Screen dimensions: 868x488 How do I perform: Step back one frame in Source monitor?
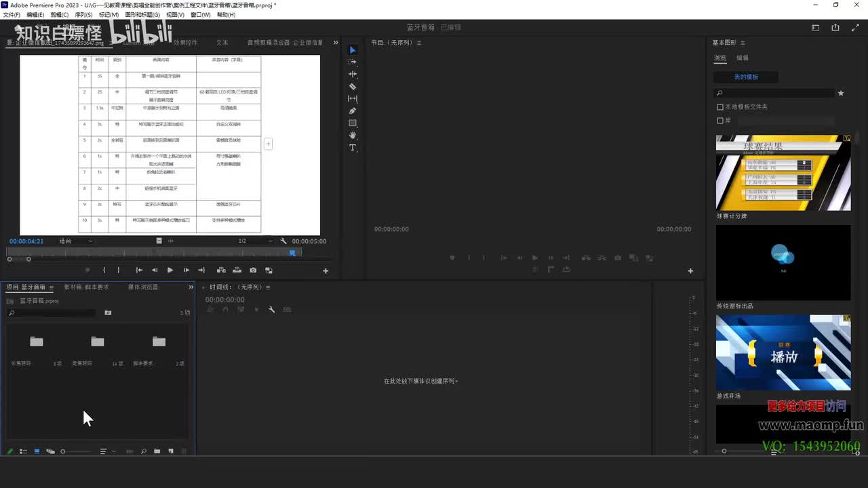click(x=155, y=270)
